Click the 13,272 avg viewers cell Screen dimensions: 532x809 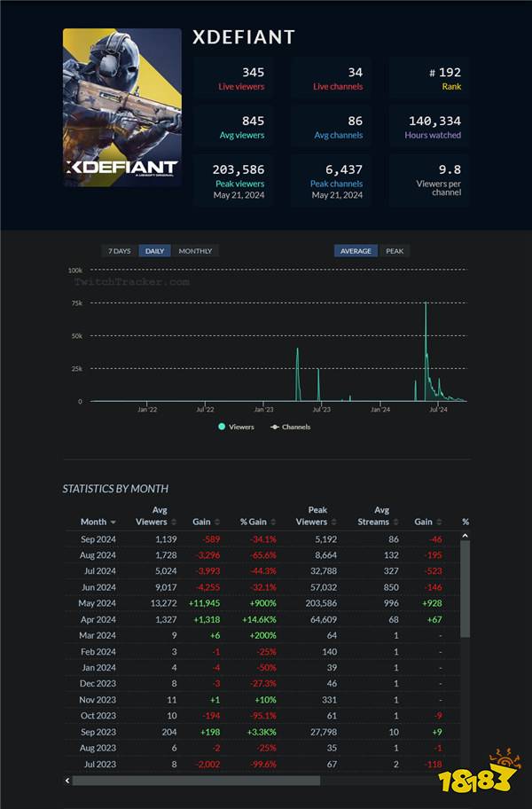tap(163, 603)
